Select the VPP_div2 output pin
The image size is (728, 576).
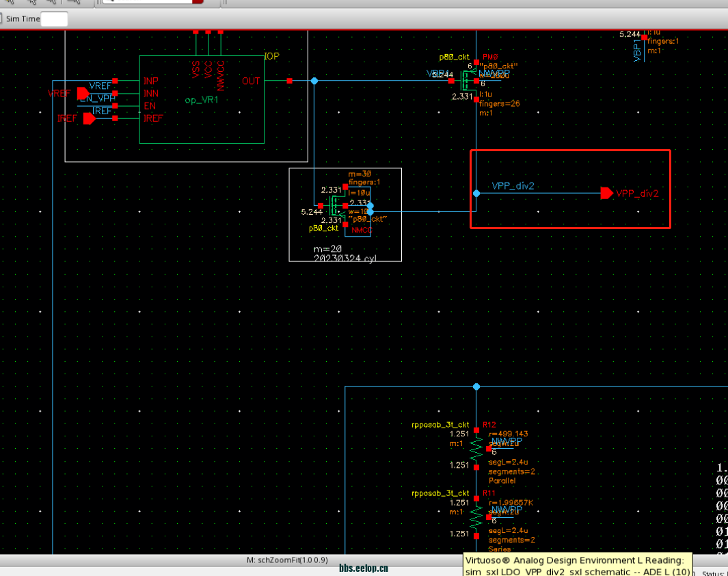(x=606, y=194)
